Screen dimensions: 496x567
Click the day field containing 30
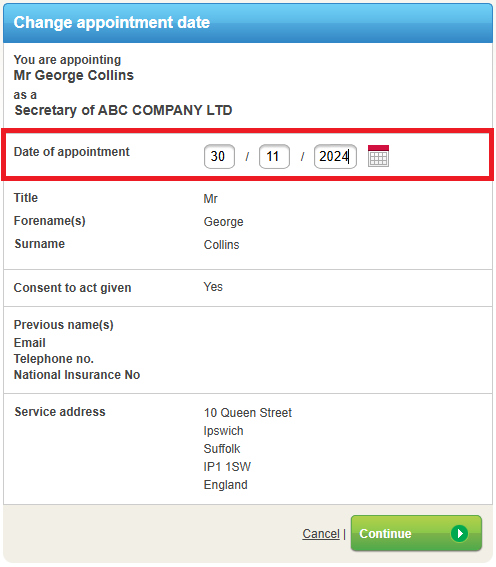coord(219,156)
